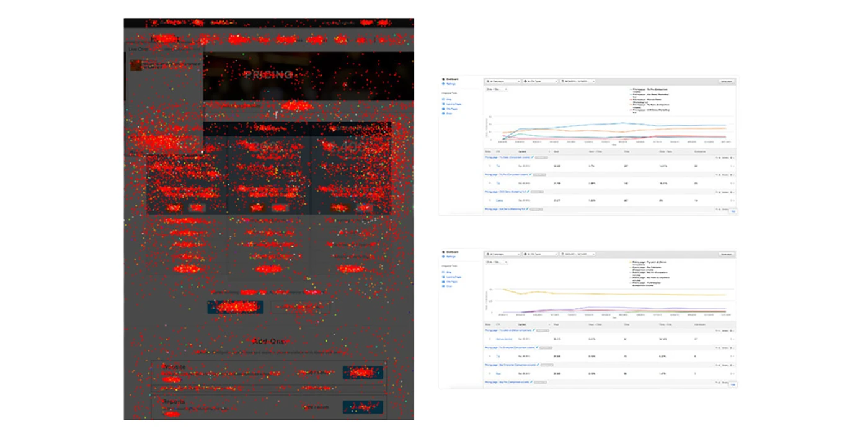Click the Site Pages icon in upper sidebar
Screen dimensions: 868x439
[x=443, y=109]
